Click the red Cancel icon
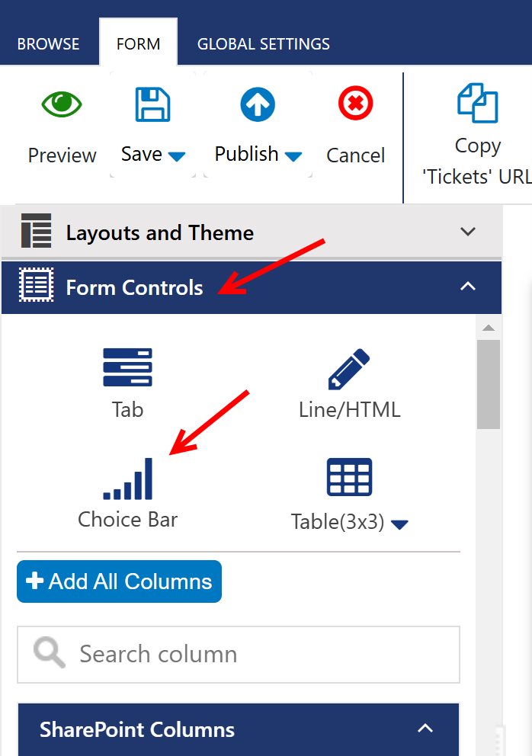This screenshot has height=756, width=532. [x=355, y=103]
